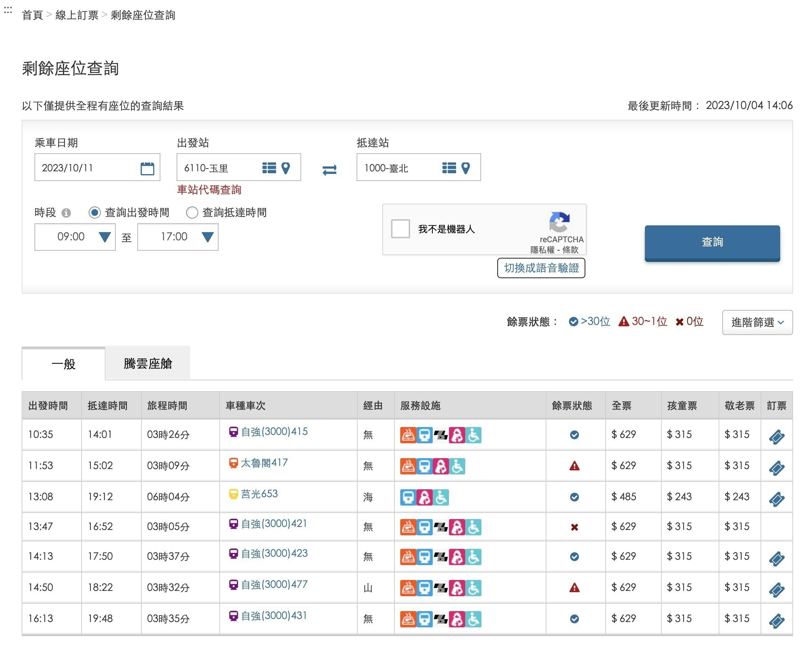Select the query arrival time radio

pyautogui.click(x=192, y=213)
